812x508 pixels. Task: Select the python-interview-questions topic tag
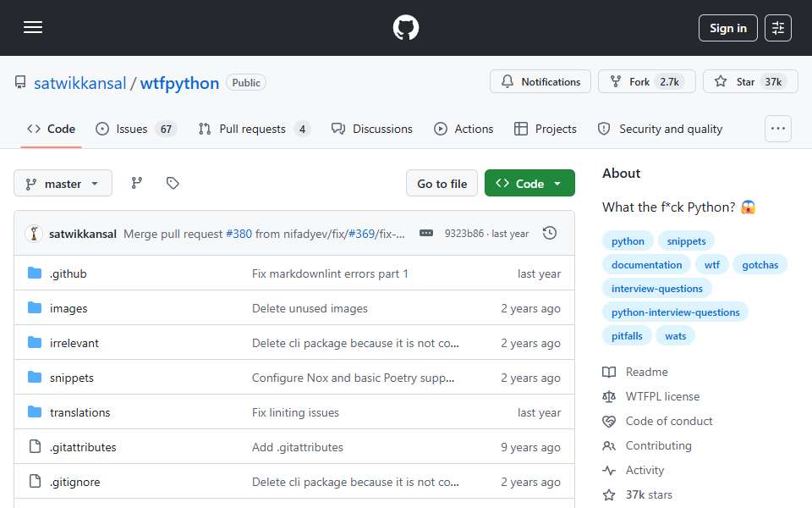675,312
